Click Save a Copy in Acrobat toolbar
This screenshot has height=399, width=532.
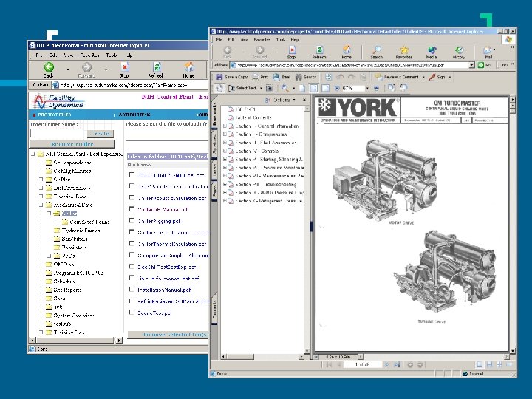(x=232, y=77)
